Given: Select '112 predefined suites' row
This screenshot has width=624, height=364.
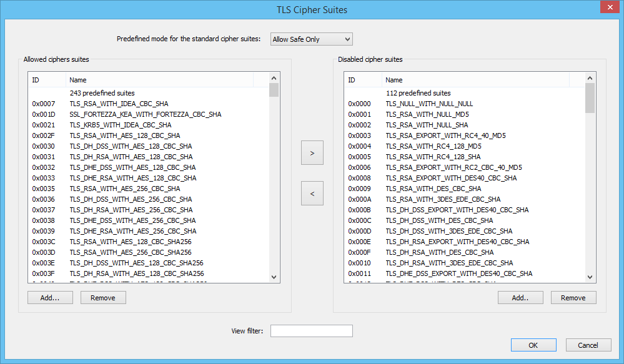Looking at the screenshot, I should click(465, 93).
